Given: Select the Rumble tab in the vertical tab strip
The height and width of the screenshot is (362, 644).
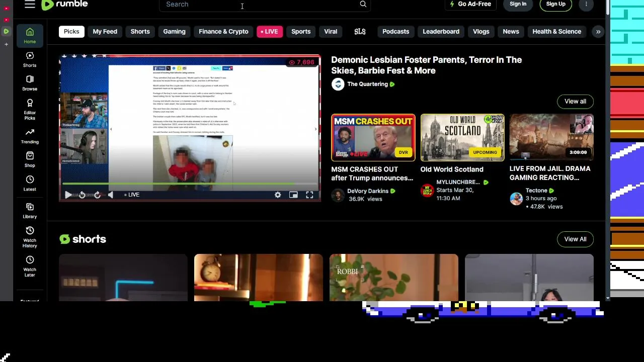Looking at the screenshot, I should 6,32.
